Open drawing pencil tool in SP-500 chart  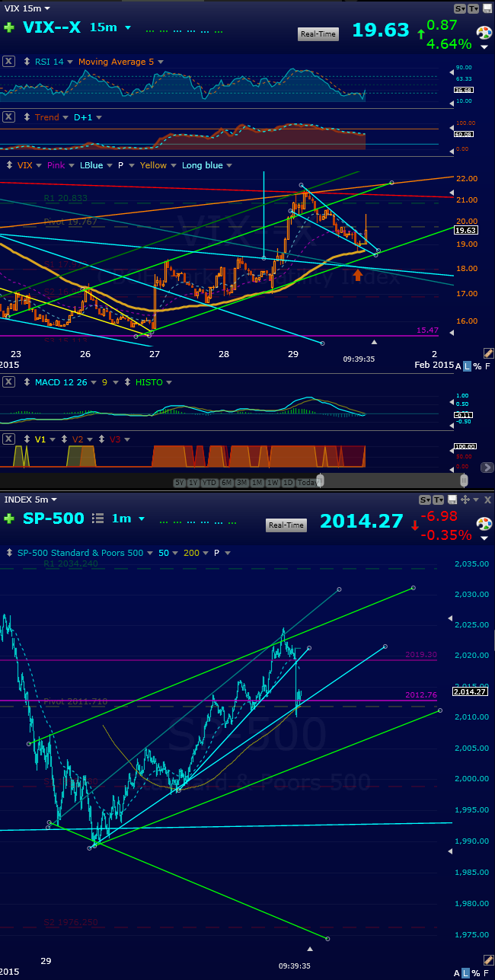(x=488, y=962)
